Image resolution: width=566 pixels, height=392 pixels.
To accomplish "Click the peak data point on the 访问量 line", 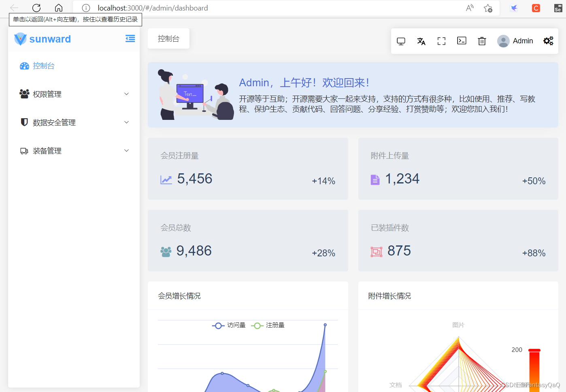I will point(325,325).
